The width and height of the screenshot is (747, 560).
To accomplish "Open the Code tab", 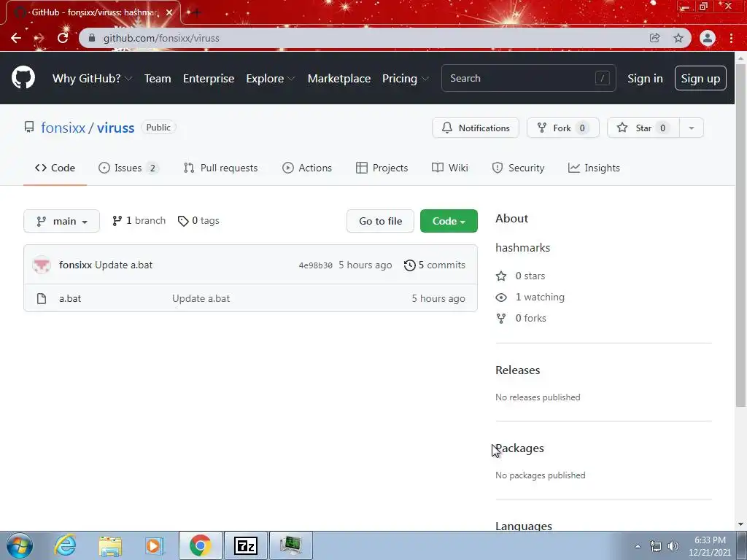I will [x=55, y=168].
